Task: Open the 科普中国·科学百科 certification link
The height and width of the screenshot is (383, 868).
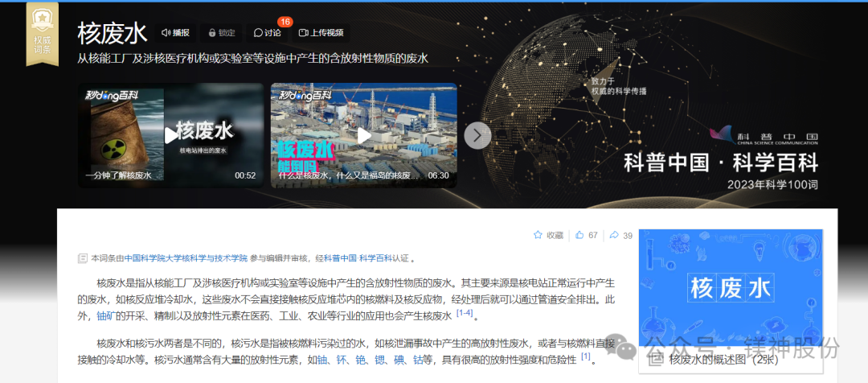Action: [358, 257]
